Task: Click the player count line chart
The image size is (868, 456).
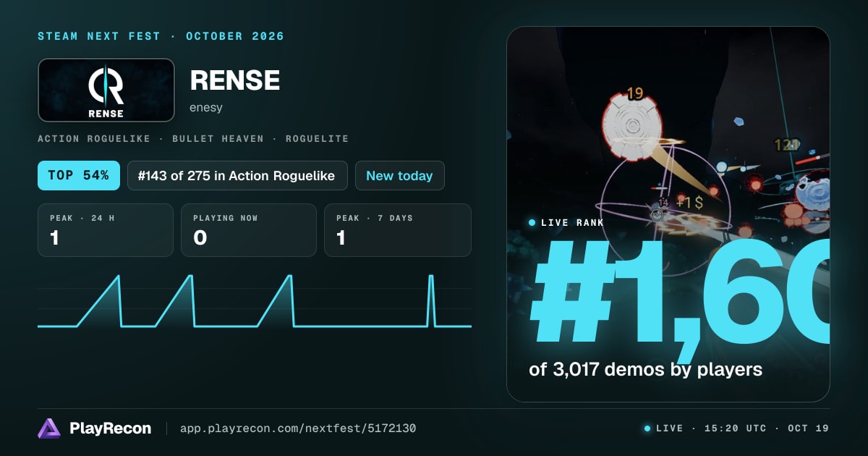Action: click(x=255, y=300)
